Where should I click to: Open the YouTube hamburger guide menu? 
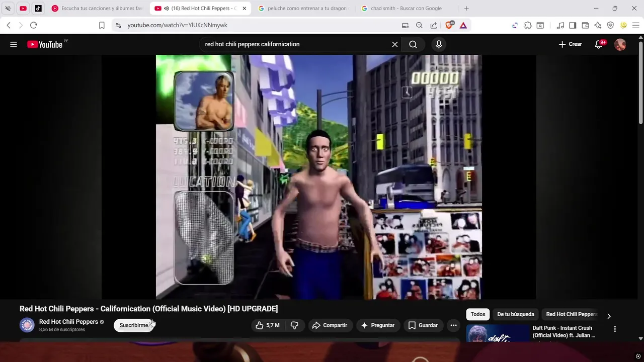pos(14,44)
